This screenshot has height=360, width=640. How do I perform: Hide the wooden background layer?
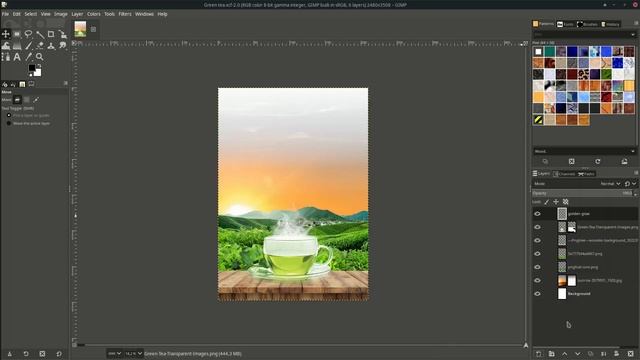[537, 240]
